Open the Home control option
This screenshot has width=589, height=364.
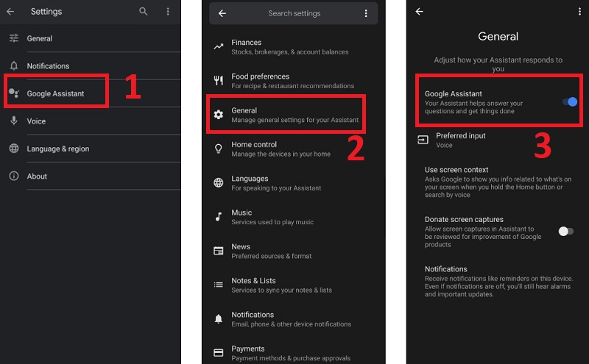click(x=254, y=149)
